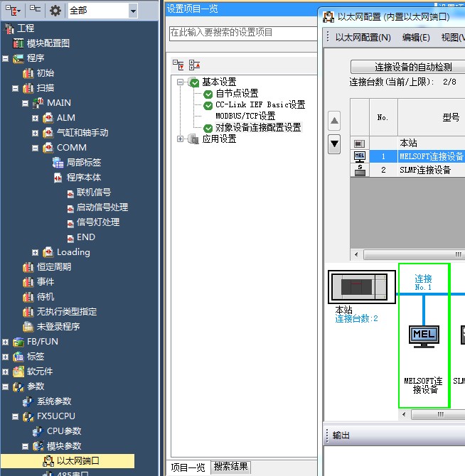Select the SLMP连接设备 row in the table
Viewport: 465px width, 476px height.
click(425, 171)
